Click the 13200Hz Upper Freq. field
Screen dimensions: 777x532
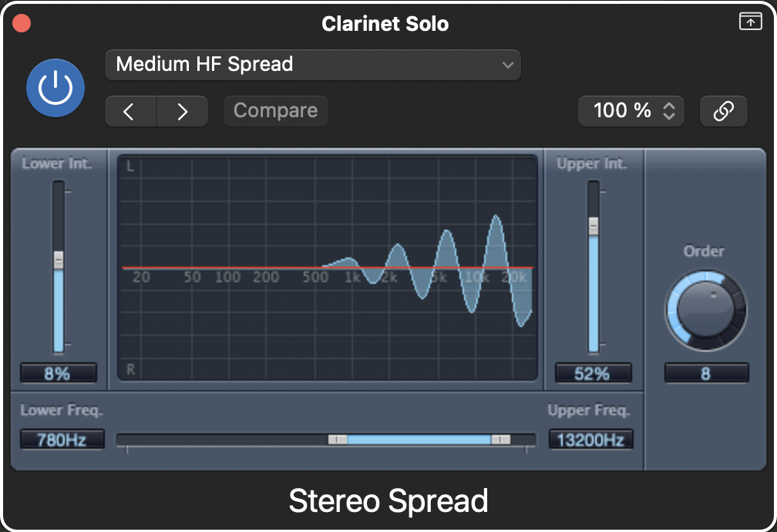click(x=590, y=439)
